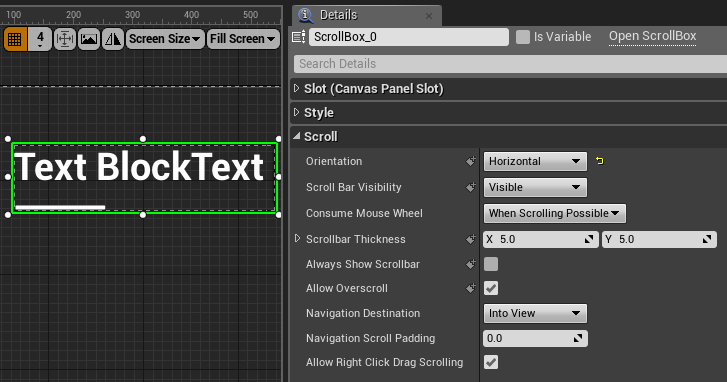Click the Navigation Scroll Padding value field
Viewport: 727px width, 382px height.
[535, 338]
